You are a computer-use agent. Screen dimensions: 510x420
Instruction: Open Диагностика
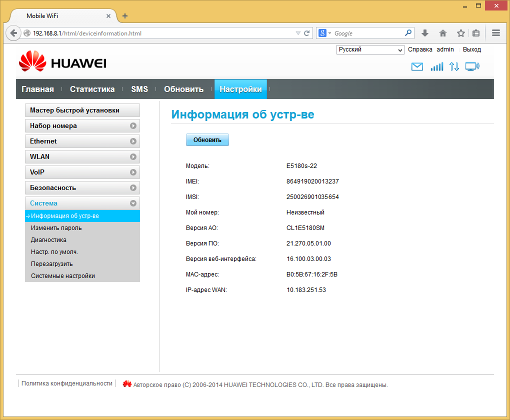click(x=48, y=240)
